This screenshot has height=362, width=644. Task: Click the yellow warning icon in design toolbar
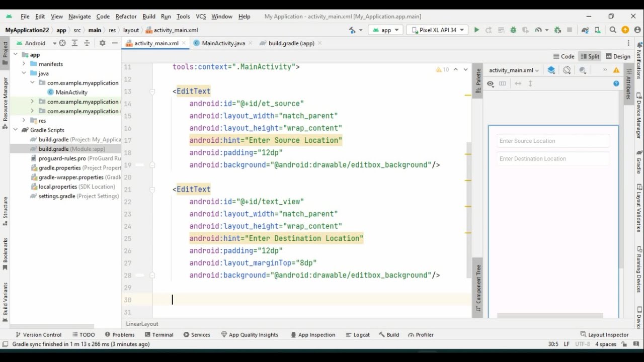(x=616, y=70)
